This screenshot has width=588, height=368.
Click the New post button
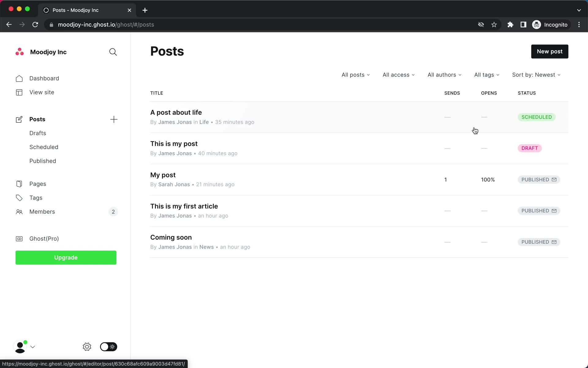click(x=549, y=52)
